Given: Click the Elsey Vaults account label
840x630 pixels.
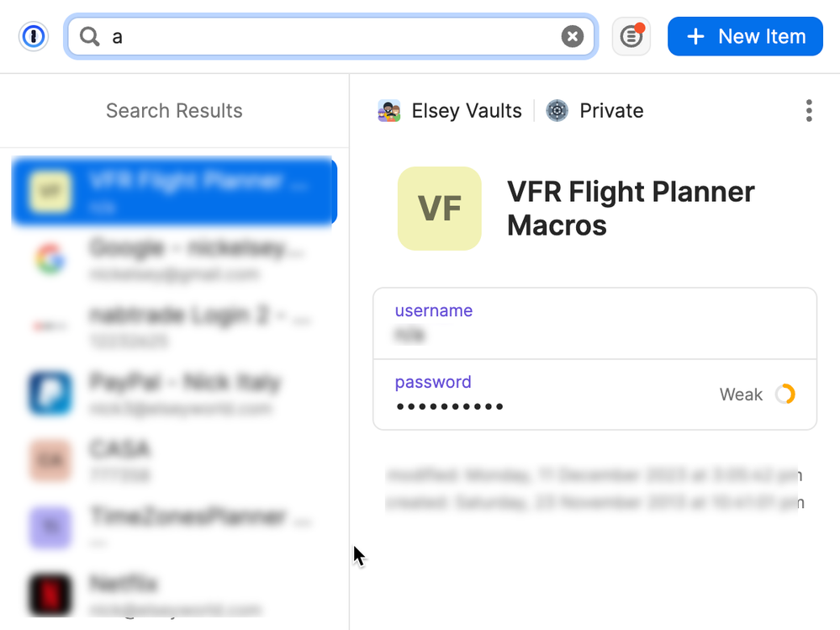Looking at the screenshot, I should coord(466,111).
